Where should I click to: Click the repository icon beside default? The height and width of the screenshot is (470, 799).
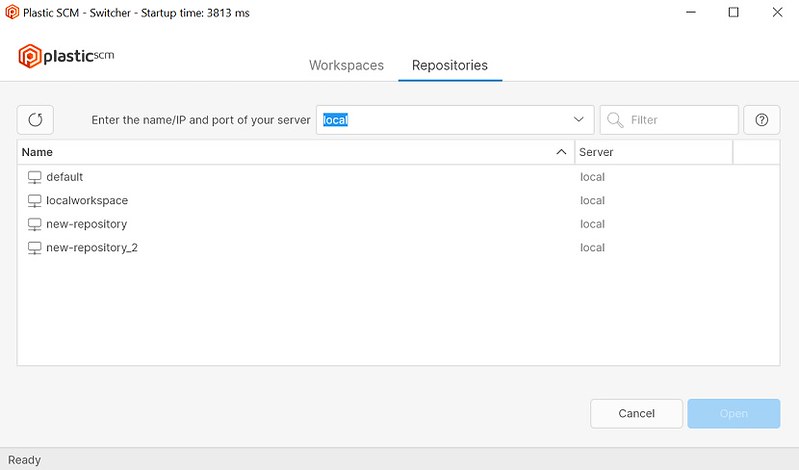pos(34,177)
